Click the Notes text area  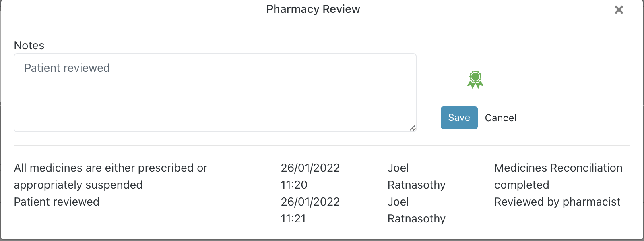click(x=215, y=93)
